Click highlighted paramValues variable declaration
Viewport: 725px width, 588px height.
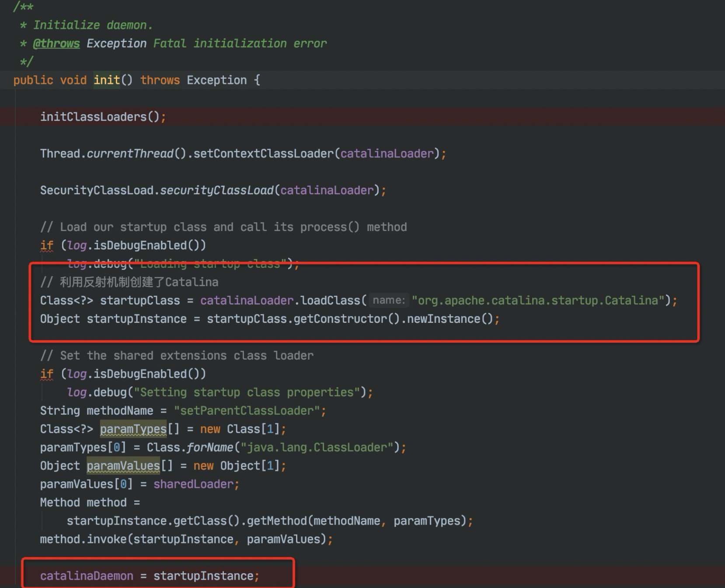[123, 466]
